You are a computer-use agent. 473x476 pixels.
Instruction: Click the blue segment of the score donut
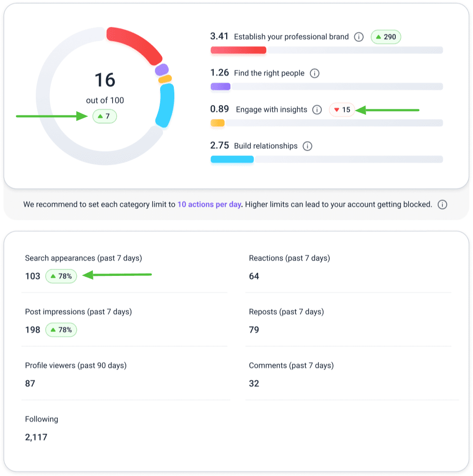click(166, 106)
